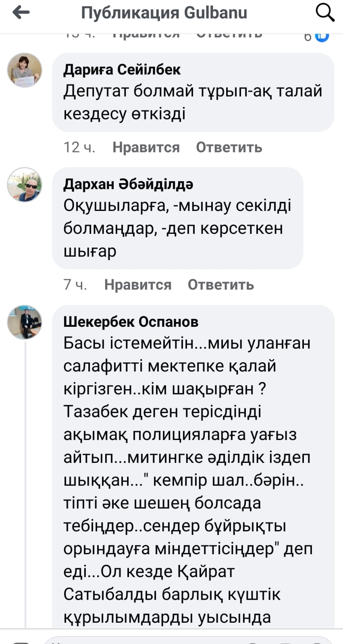Tap the 12 ч. timestamp
This screenshot has height=644, width=343.
coord(79,147)
